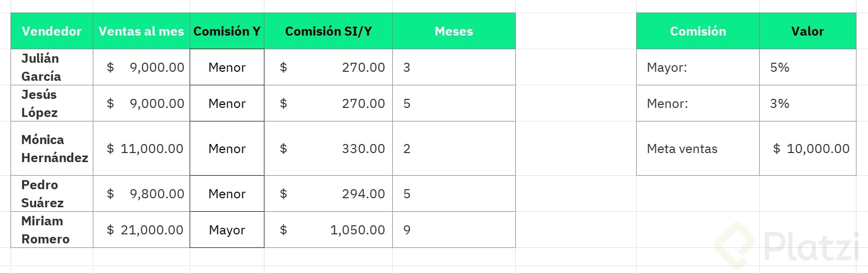The width and height of the screenshot is (868, 273).
Task: Select the Vendedor header cell
Action: 52,31
